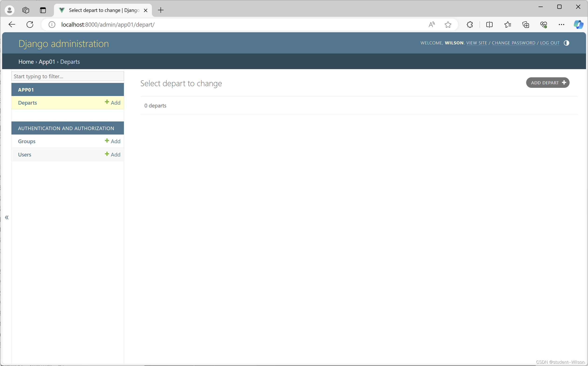Toggle the dark/light theme in Django admin header

[567, 43]
